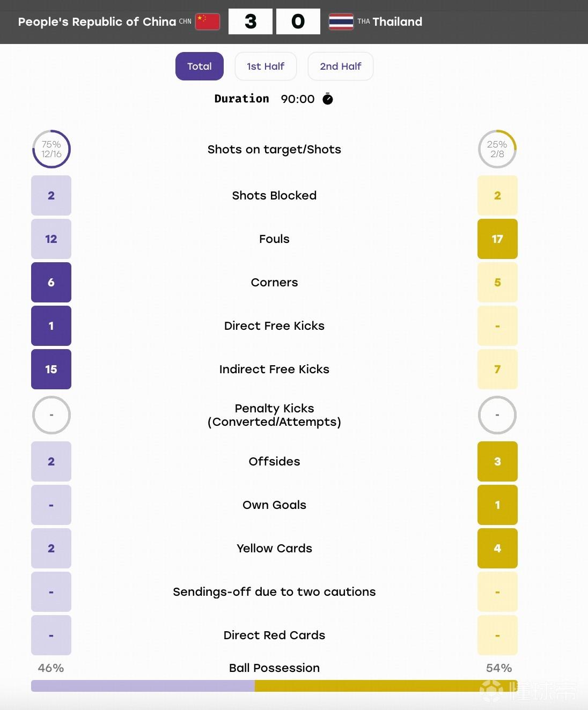Click the Thailand team name
Viewport: 588px width, 710px height.
[x=398, y=22]
